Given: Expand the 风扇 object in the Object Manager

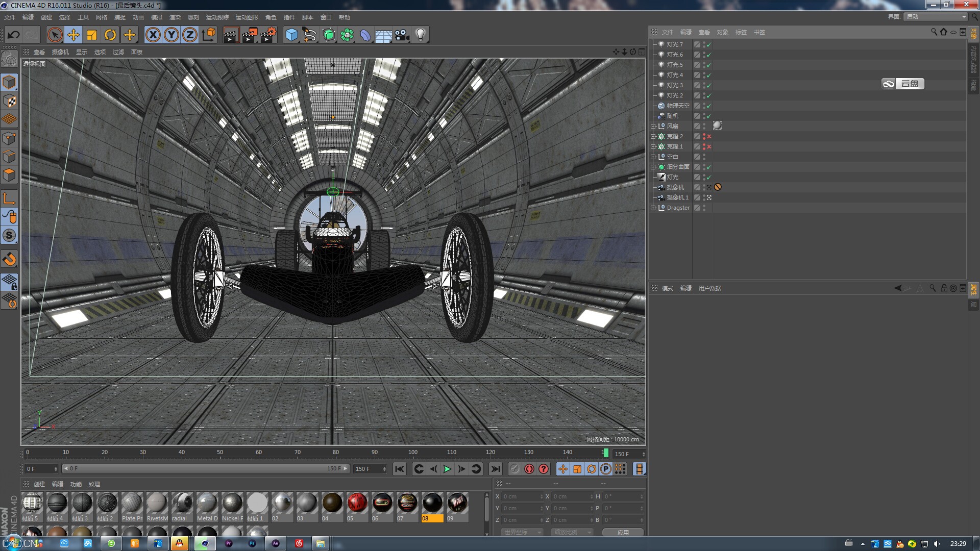Looking at the screenshot, I should tap(654, 126).
